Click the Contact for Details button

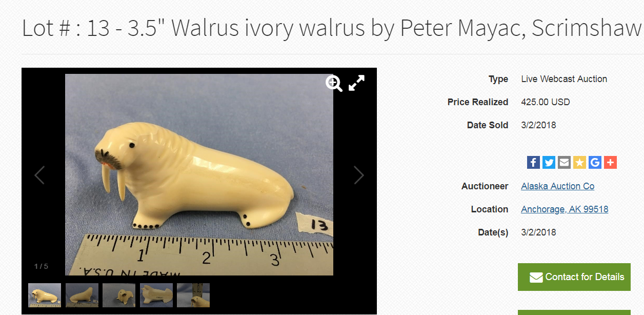coord(574,277)
